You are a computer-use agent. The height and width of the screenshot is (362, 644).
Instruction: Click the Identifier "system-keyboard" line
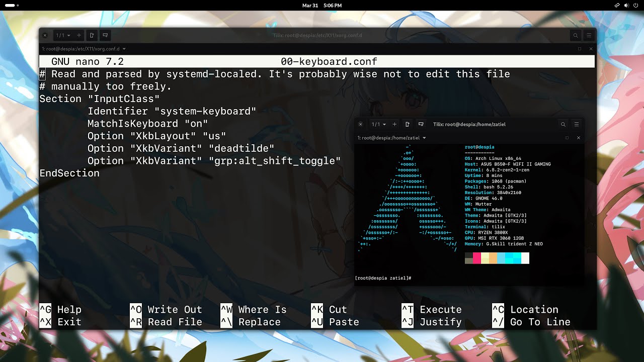pos(172,111)
